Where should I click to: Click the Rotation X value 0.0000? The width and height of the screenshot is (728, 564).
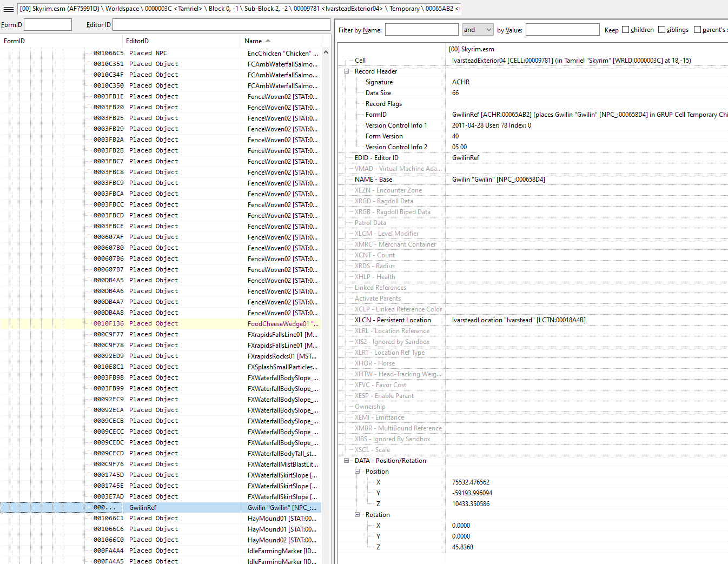(461, 526)
